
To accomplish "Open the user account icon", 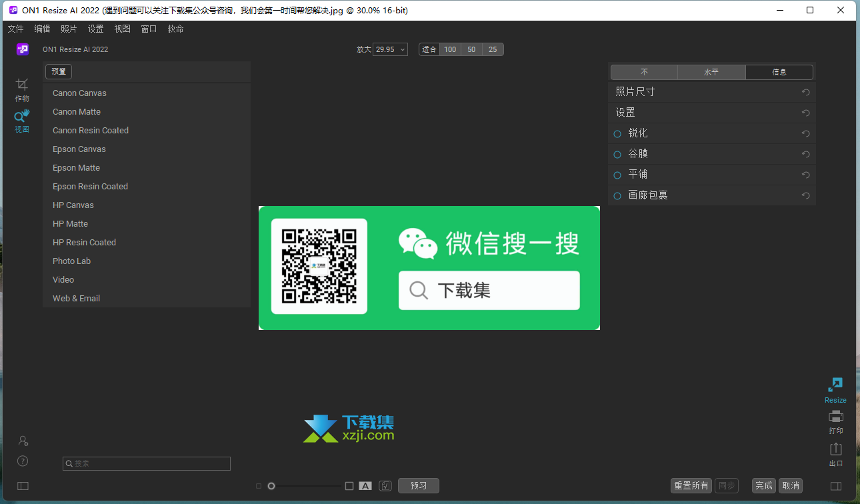I will pyautogui.click(x=23, y=441).
